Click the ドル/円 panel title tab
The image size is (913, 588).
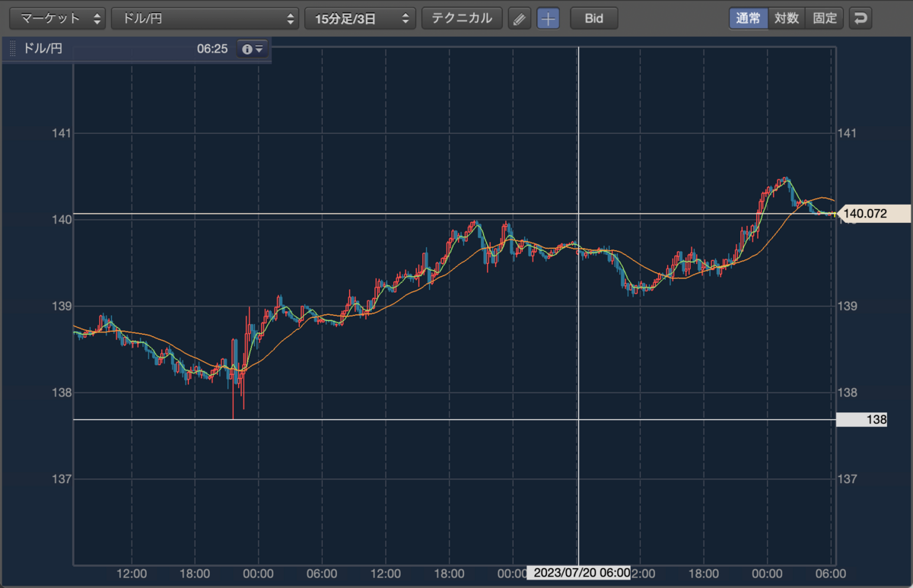[x=43, y=49]
